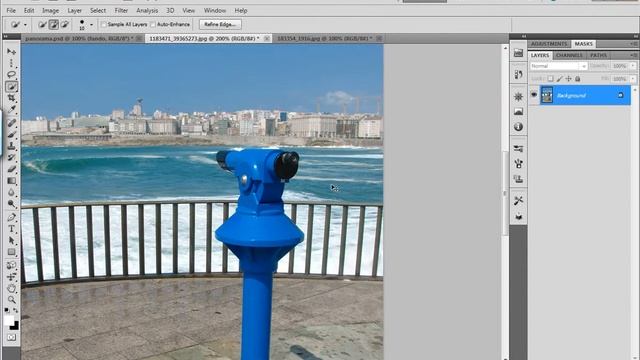Viewport: 640px width, 360px height.
Task: Select the Lasso tool
Action: click(11, 75)
